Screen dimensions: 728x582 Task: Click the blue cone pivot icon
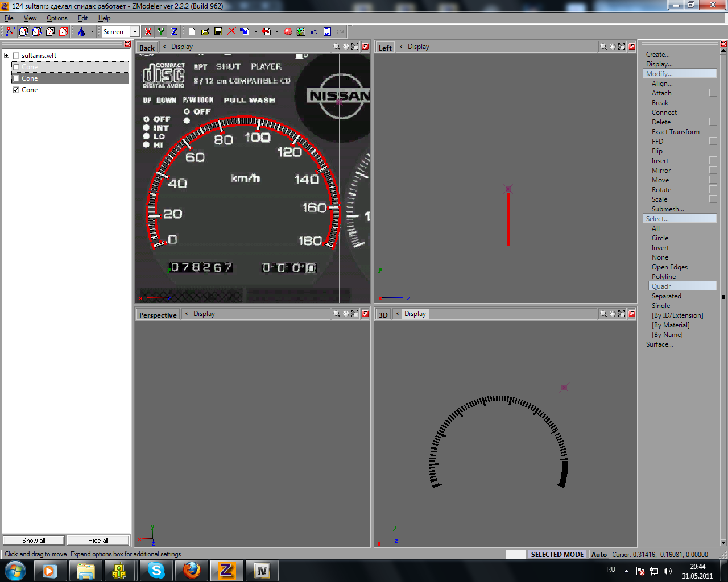[x=81, y=32]
